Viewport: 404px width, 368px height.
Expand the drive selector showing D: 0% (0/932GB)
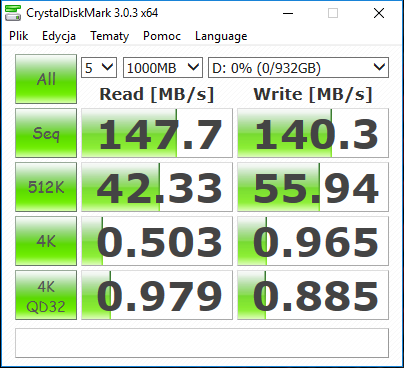298,68
